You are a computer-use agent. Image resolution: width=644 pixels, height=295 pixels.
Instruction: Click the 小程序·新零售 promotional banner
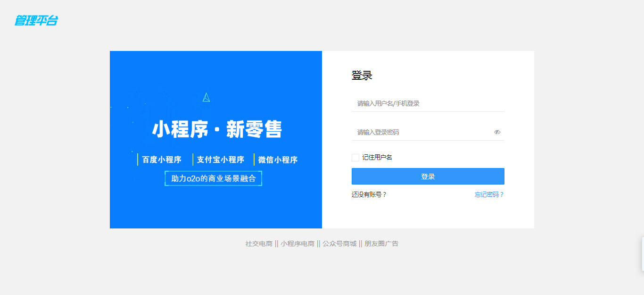click(216, 140)
